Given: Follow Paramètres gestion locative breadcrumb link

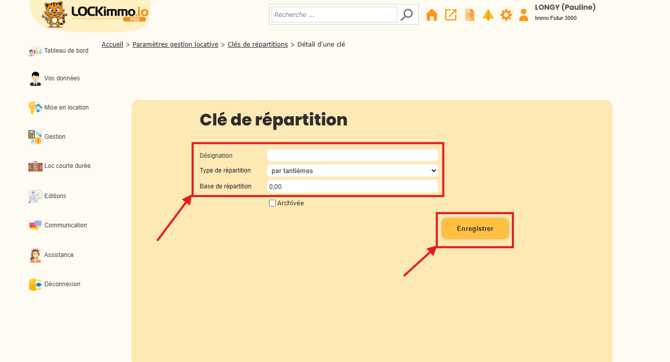Looking at the screenshot, I should 175,44.
